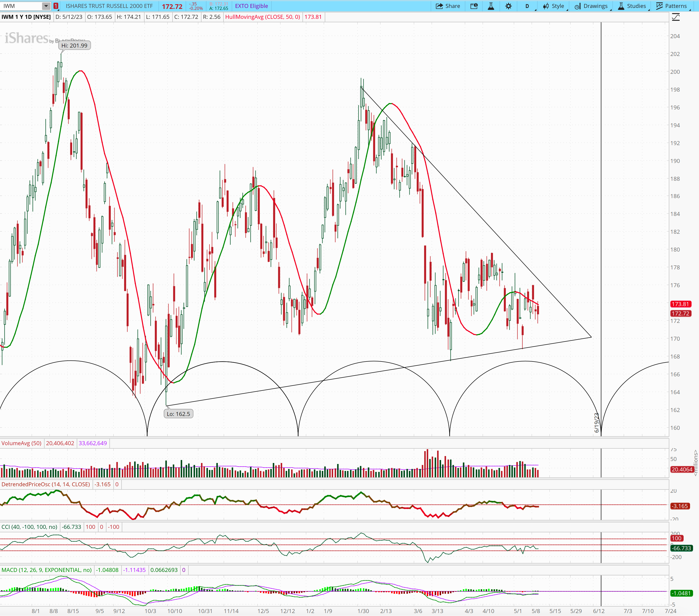
Task: Click the price axis scale toggle icon
Action: point(676,17)
